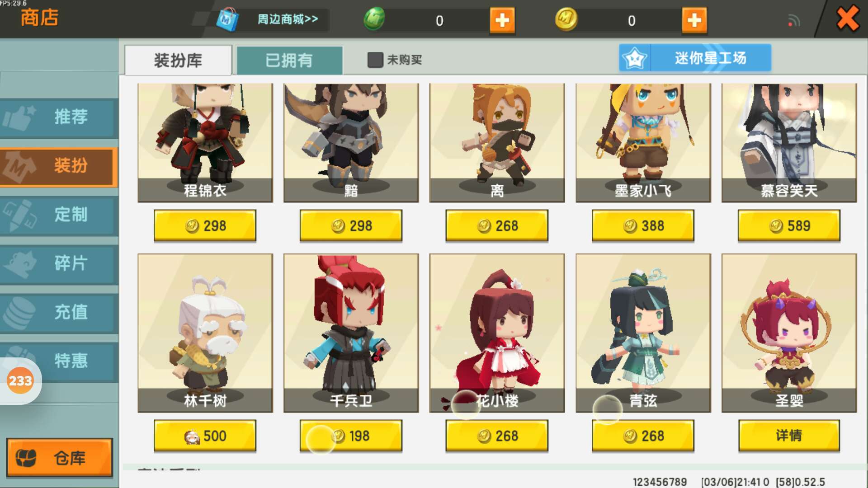
Task: Open the 周边商城 shopping bag icon
Action: [227, 19]
